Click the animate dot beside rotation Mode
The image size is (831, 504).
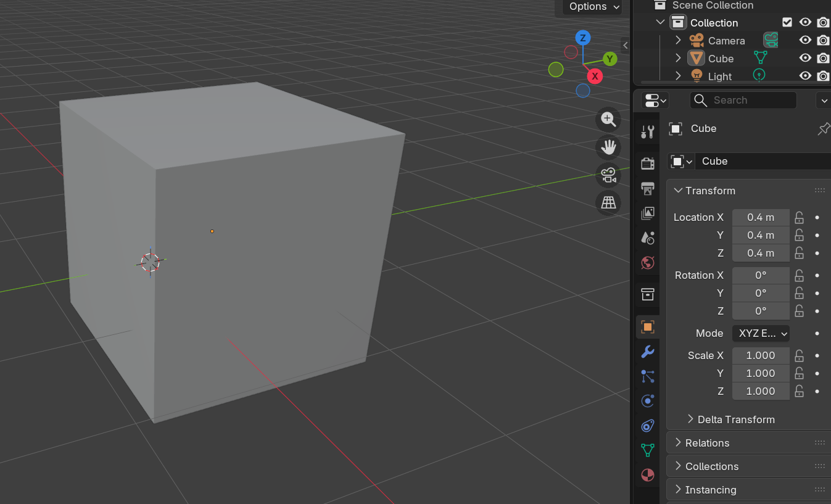click(x=817, y=333)
